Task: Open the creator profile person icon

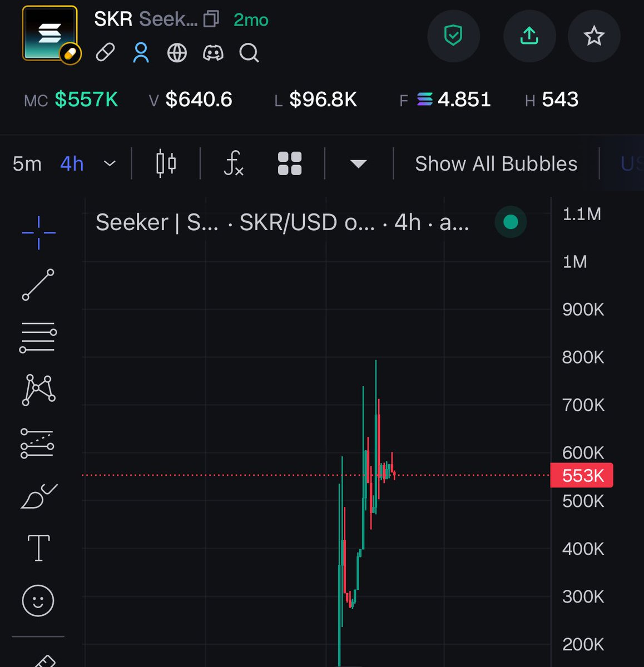Action: click(141, 53)
